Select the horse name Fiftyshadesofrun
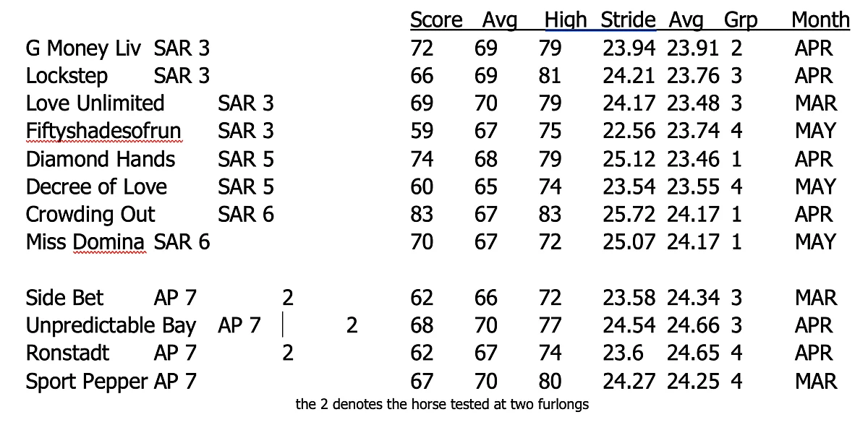 [103, 132]
